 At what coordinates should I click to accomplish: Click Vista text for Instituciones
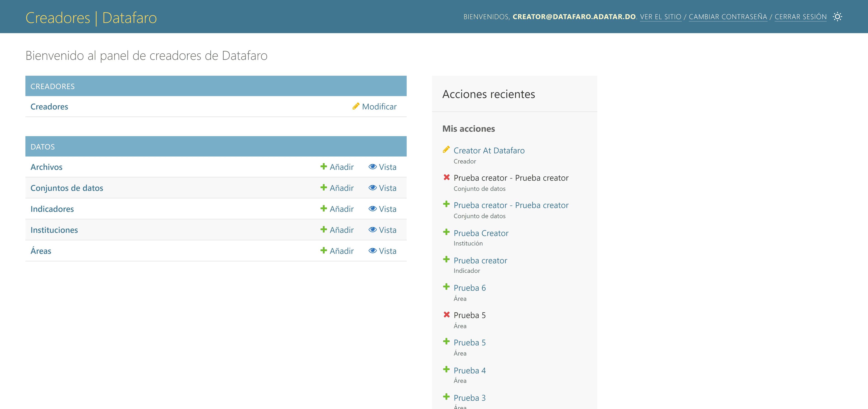[387, 230]
